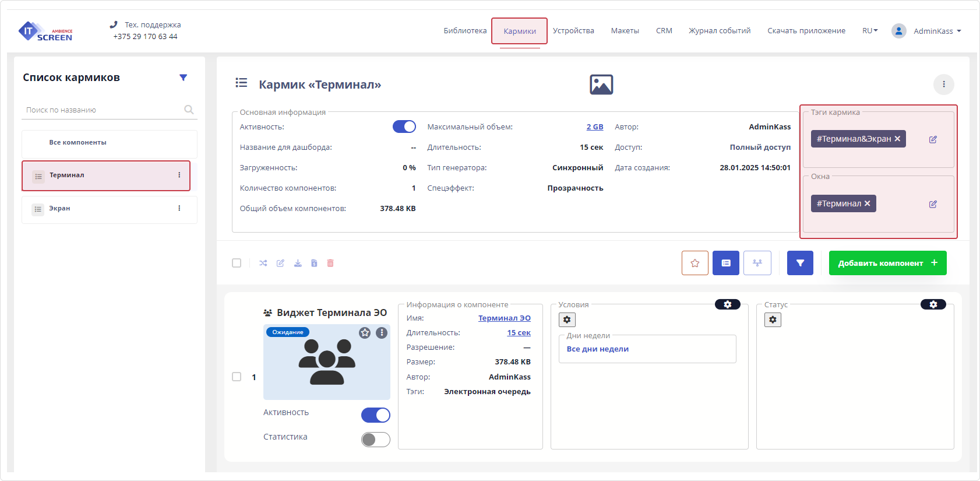Open the RU language dropdown
Viewport: 980px width, 481px height.
point(870,31)
